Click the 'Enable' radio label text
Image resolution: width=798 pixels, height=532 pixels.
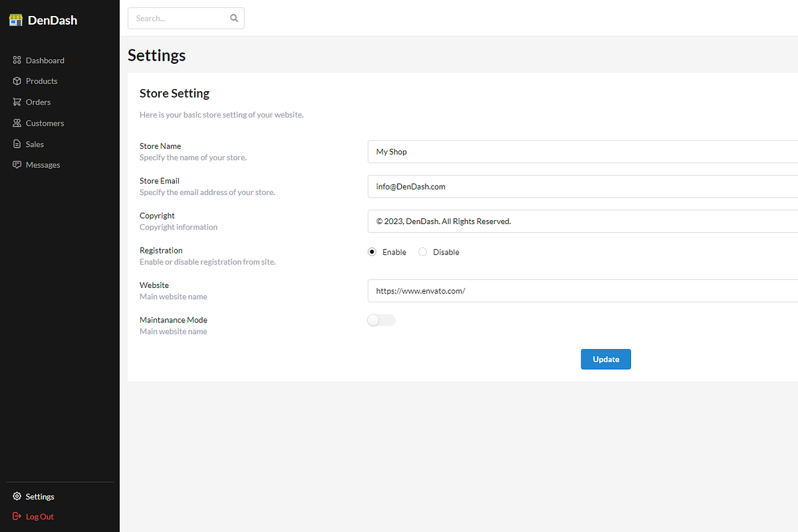[394, 252]
